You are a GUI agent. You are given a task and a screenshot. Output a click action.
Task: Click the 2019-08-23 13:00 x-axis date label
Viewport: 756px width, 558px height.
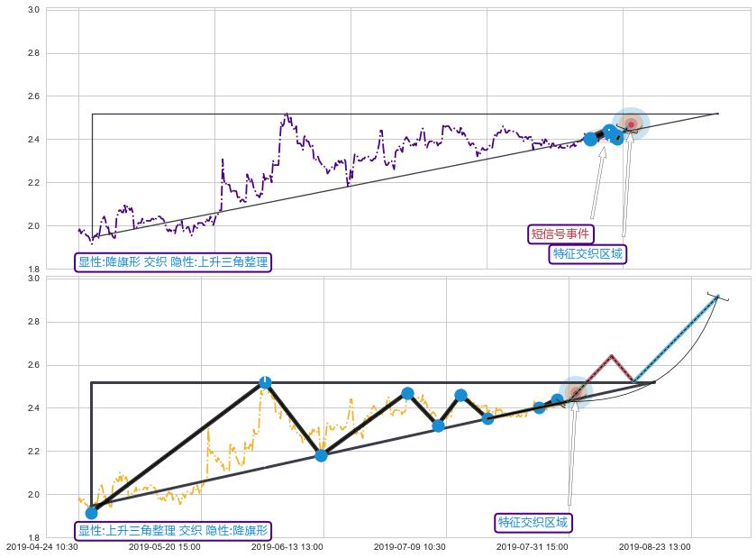(655, 546)
